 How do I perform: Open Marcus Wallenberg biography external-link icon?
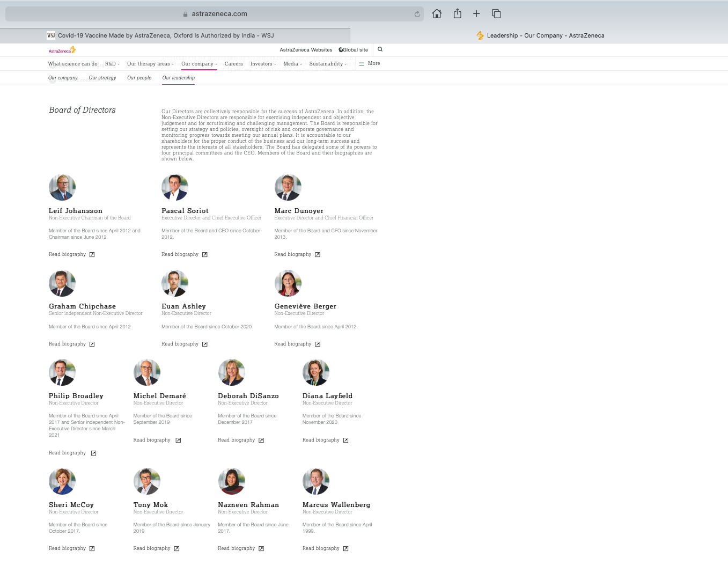pos(345,549)
